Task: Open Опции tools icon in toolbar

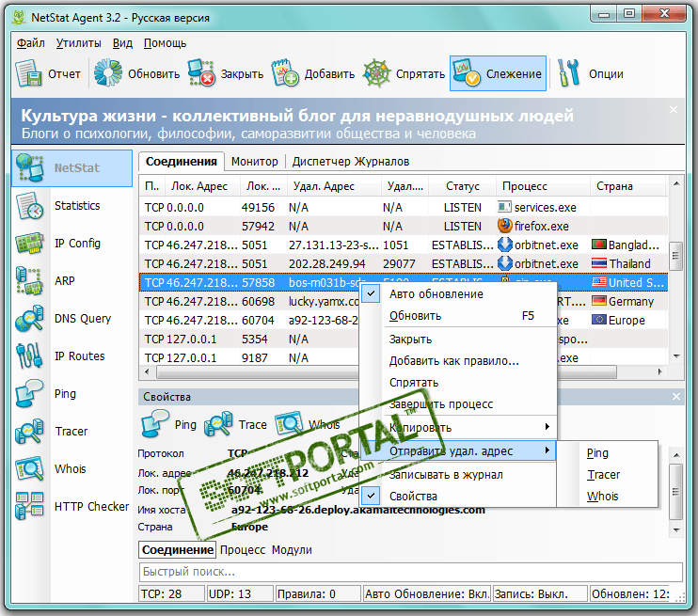Action: 568,73
